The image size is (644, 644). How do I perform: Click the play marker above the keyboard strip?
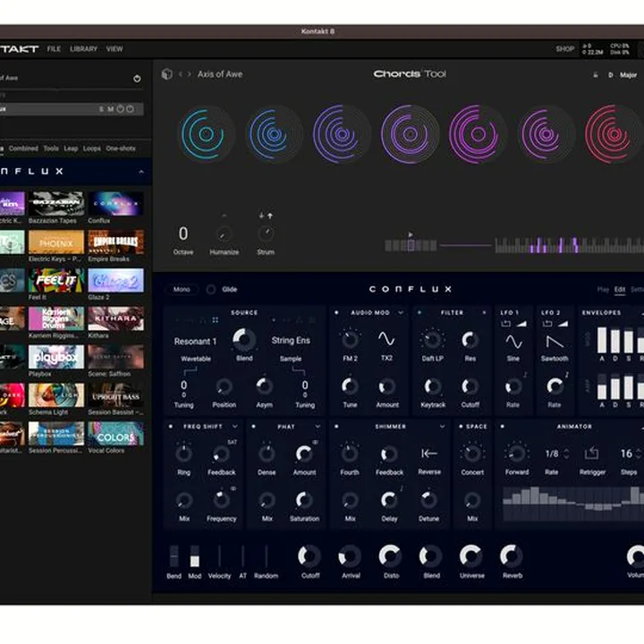(x=411, y=234)
